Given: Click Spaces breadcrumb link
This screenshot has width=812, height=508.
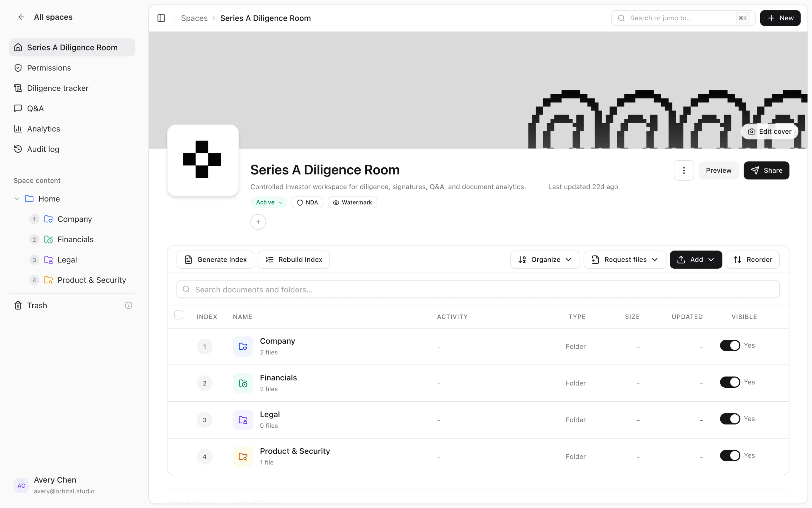Looking at the screenshot, I should [194, 18].
